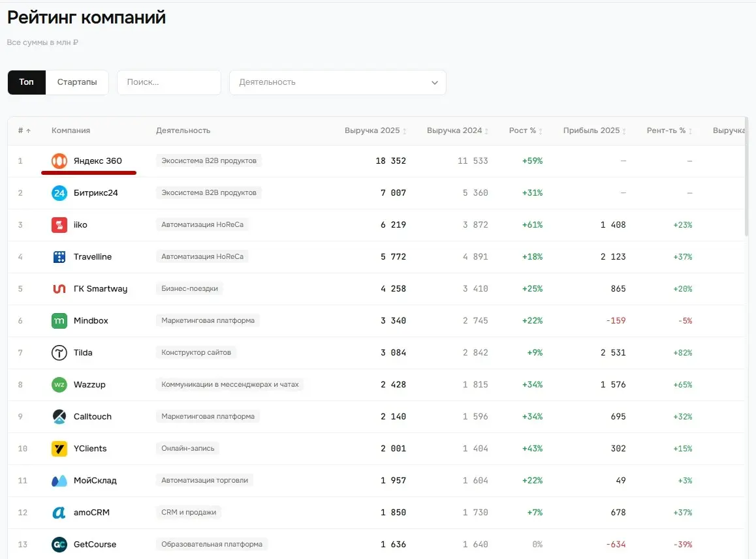Open the Mindbox company name

click(91, 320)
